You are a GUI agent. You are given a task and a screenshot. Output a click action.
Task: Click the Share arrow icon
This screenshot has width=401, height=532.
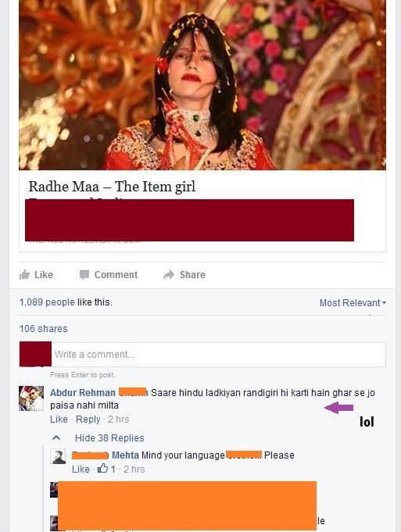pyautogui.click(x=169, y=274)
